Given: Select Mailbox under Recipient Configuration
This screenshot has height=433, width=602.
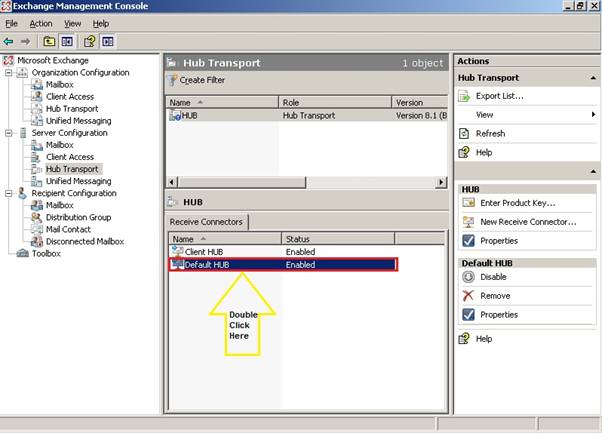Looking at the screenshot, I should coord(60,205).
